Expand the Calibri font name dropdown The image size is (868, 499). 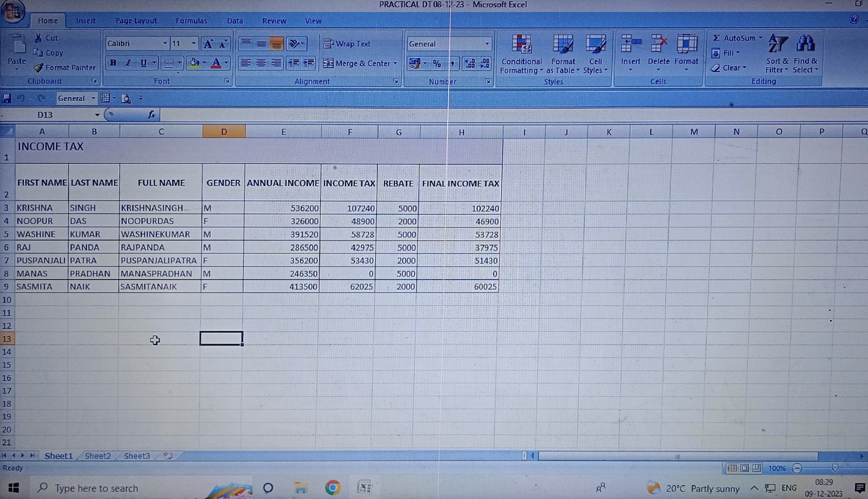coord(165,43)
